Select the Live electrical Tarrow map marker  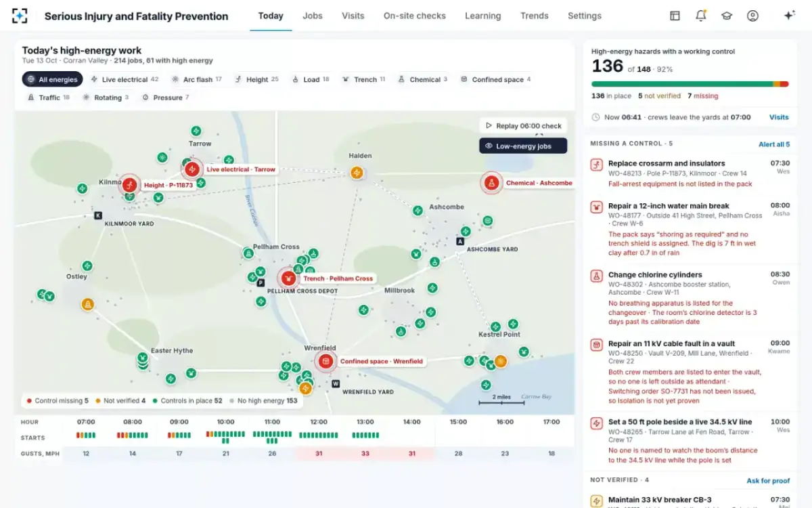pyautogui.click(x=192, y=169)
